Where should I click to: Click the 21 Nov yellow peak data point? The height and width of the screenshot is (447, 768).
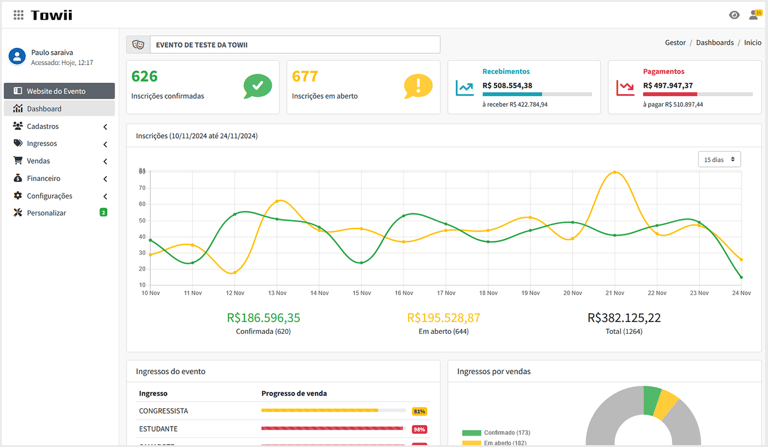coord(615,172)
